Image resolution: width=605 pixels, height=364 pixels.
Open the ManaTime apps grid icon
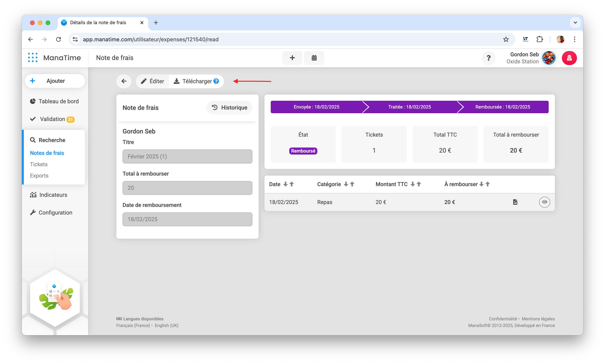pos(33,58)
